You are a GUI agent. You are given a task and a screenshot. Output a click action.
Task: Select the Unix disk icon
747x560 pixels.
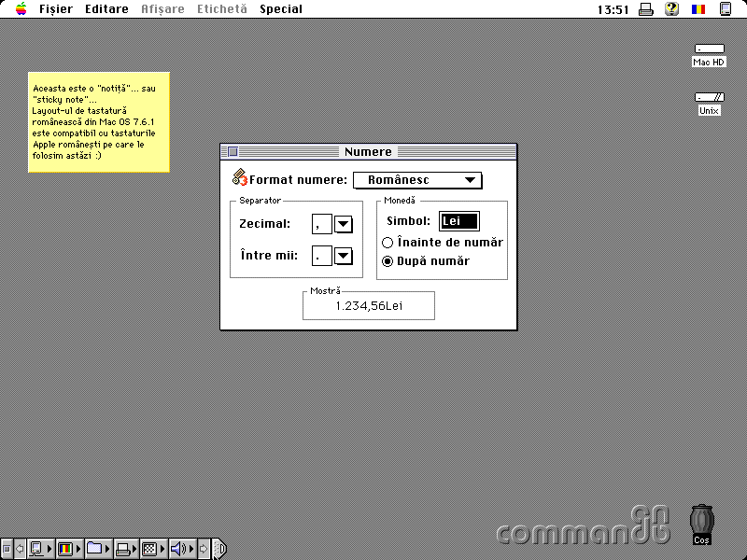(710, 98)
